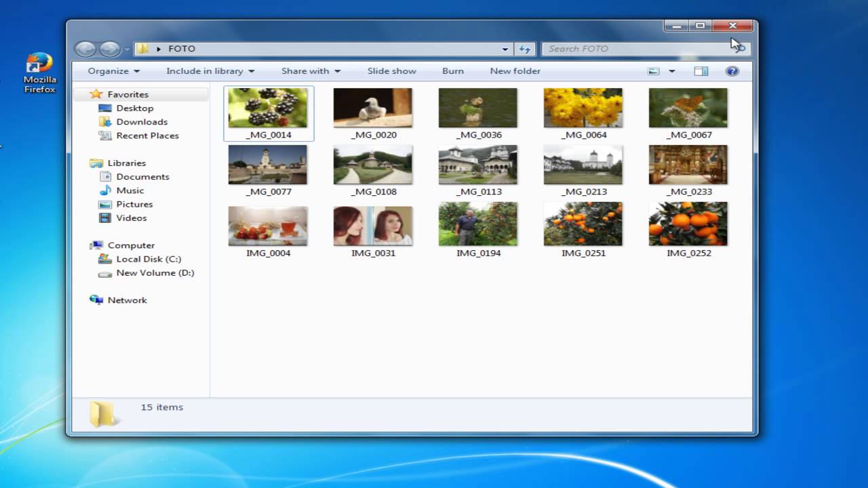Open Help with the question mark icon
Viewport: 868px width, 488px height.
click(x=732, y=70)
